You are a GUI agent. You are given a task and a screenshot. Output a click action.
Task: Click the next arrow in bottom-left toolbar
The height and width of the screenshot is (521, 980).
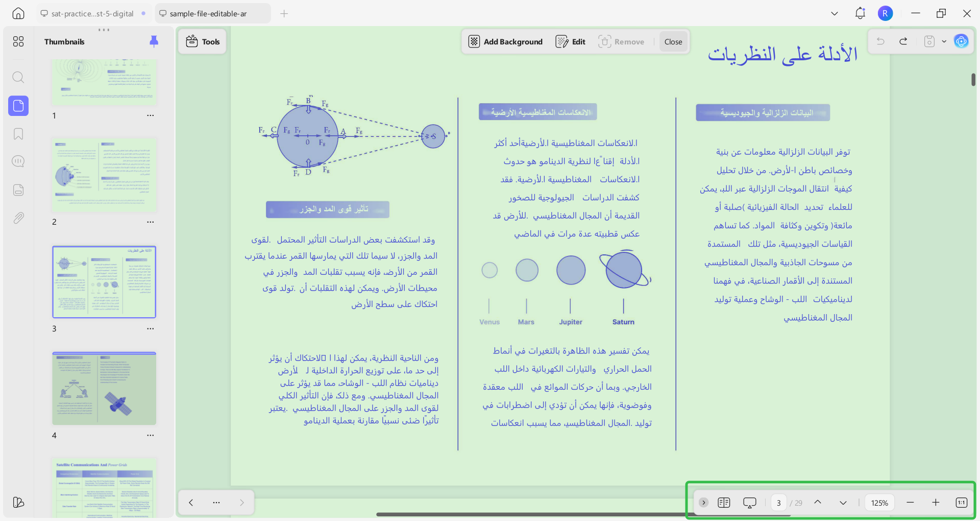[242, 503]
